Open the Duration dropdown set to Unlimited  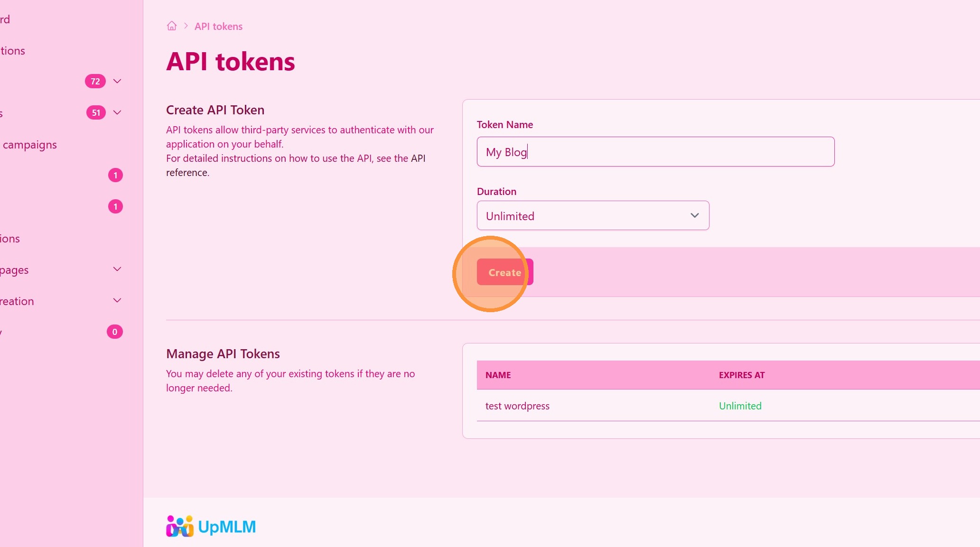tap(592, 216)
